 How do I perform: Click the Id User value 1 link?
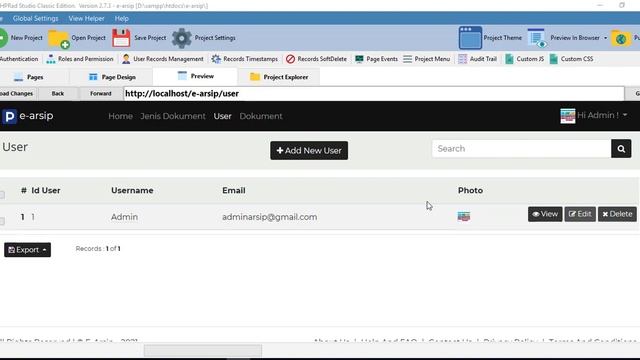(33, 217)
